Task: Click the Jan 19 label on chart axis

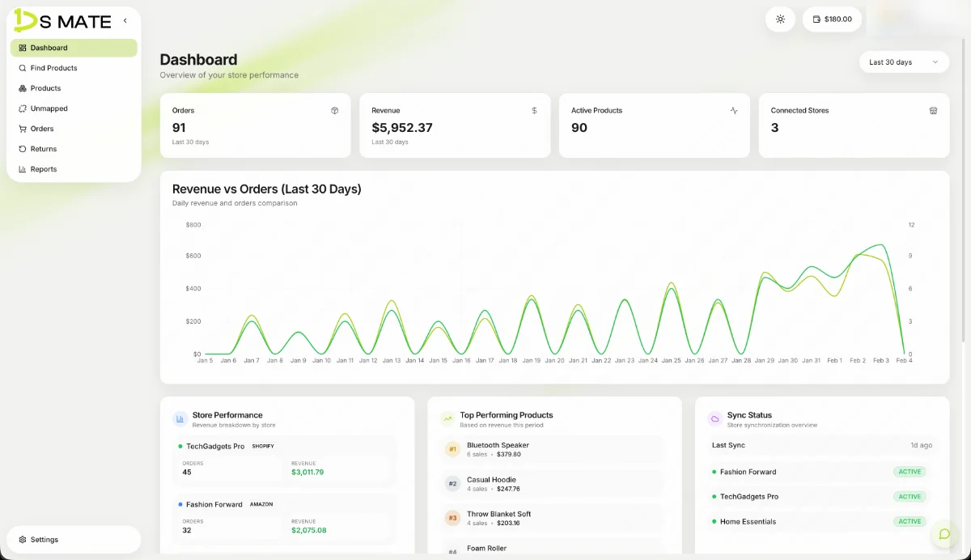Action: 532,361
